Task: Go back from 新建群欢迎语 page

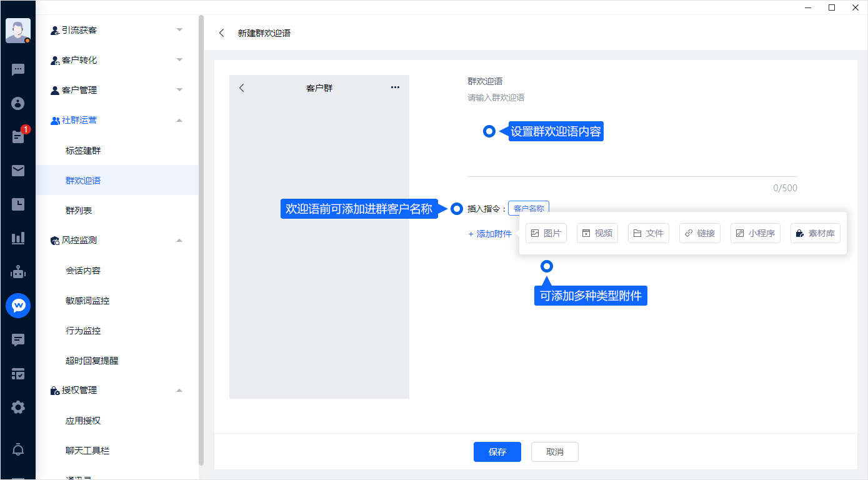Action: [222, 33]
